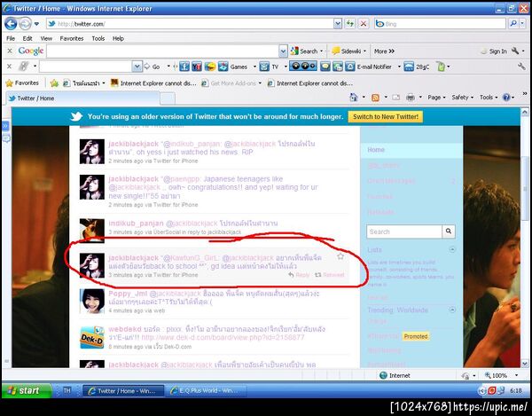Click the Twitter sidebar Search field
This screenshot has width=532, height=416.
404,232
